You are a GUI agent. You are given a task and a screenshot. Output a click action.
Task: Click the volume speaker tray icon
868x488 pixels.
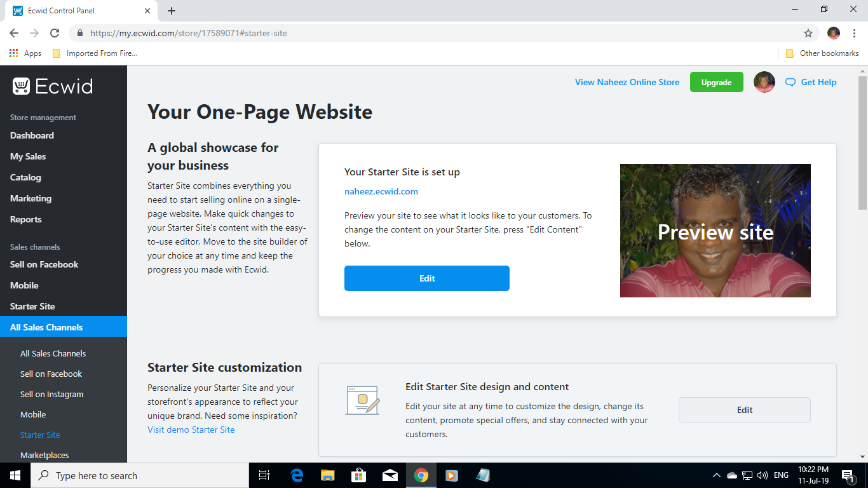click(x=763, y=475)
